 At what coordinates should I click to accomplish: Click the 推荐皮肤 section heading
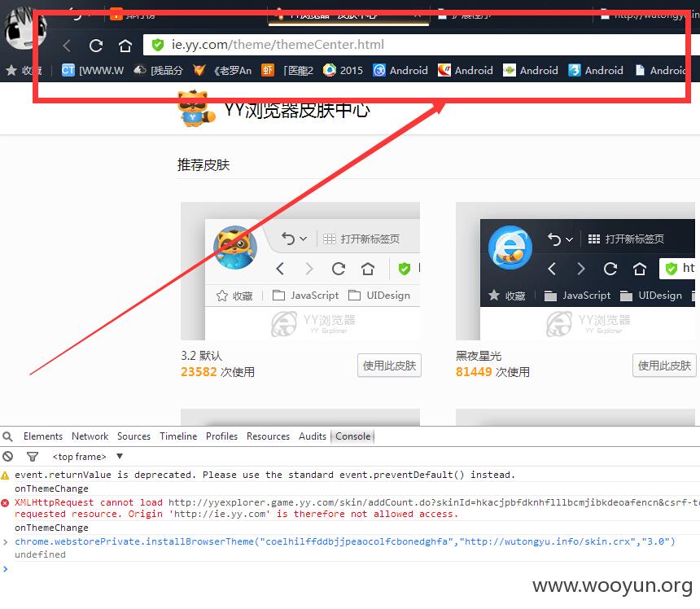[203, 164]
